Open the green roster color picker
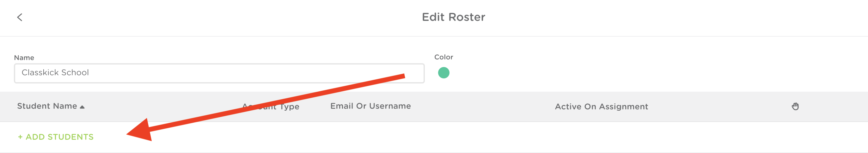Screen dimensions: 868x153 tap(443, 73)
